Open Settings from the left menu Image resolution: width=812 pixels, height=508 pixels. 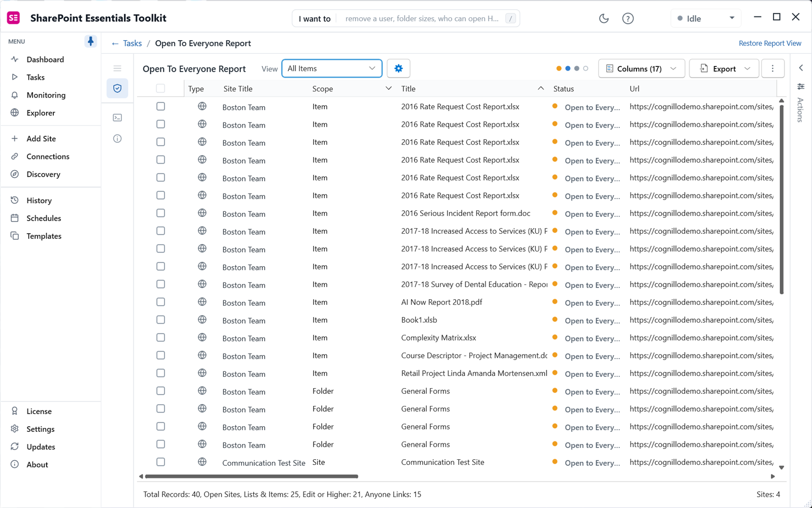[x=40, y=429]
